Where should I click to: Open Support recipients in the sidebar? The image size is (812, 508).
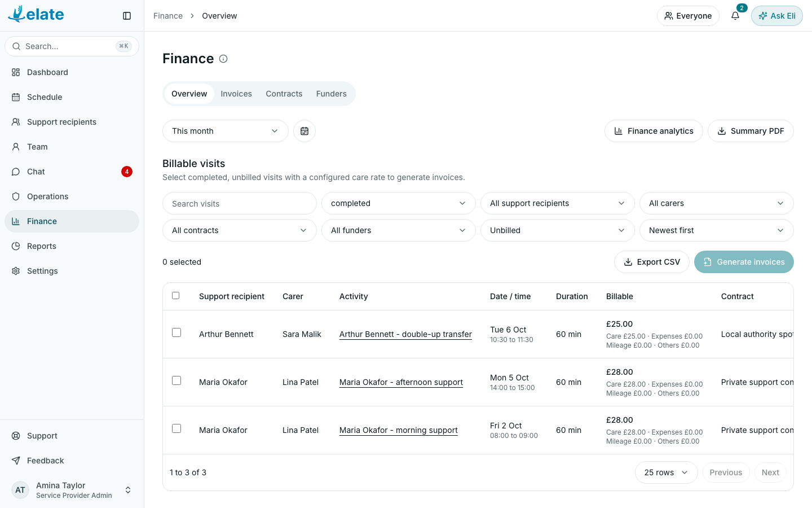point(72,122)
